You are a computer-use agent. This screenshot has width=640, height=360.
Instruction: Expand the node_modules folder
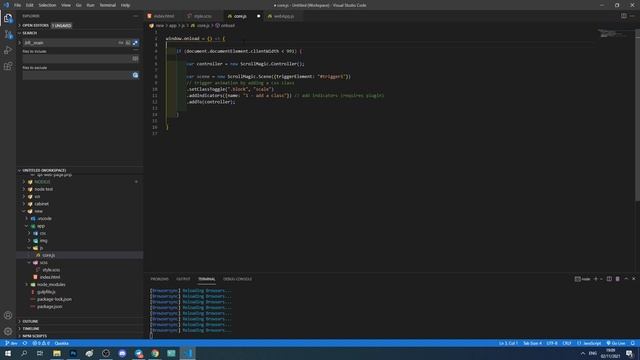tap(51, 284)
